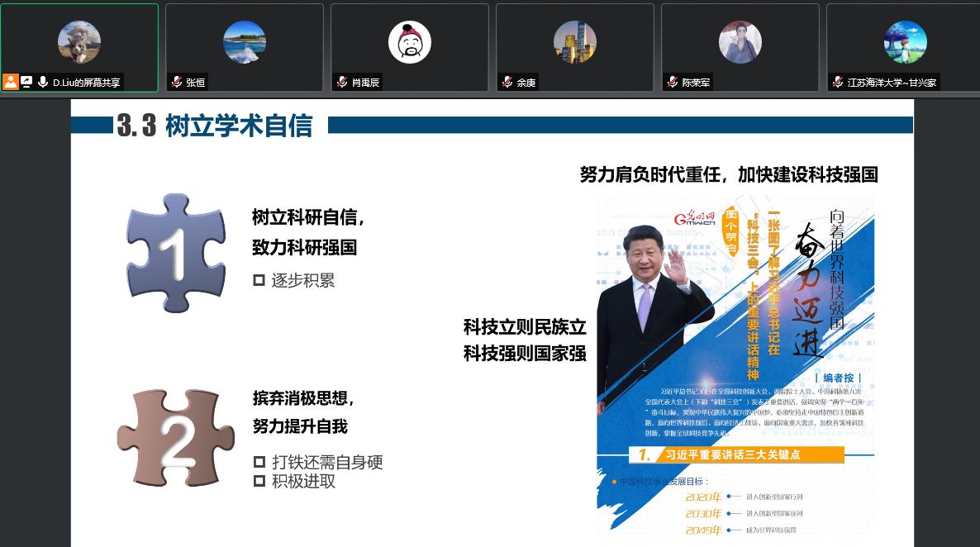Click the blue puzzle piece numbered 1

click(x=176, y=253)
